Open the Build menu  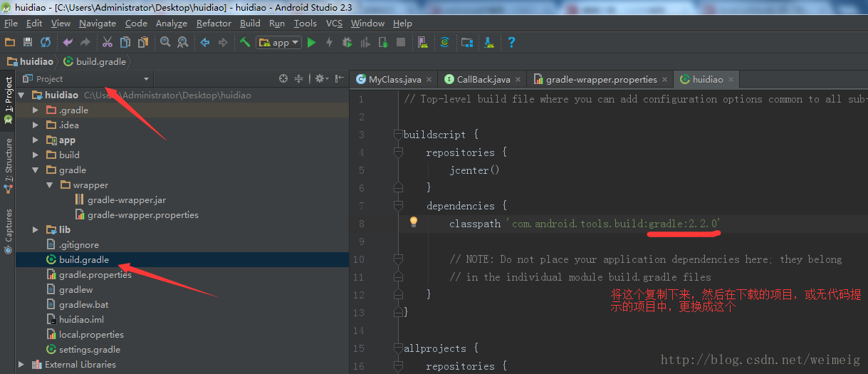click(250, 23)
